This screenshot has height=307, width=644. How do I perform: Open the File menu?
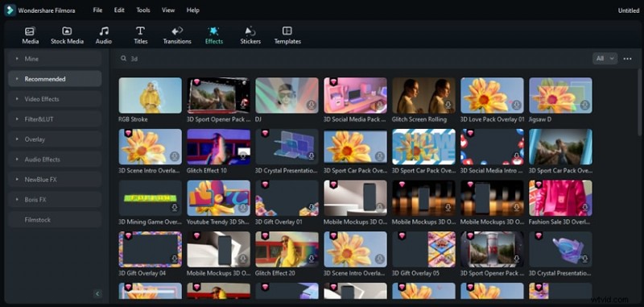[x=97, y=10]
